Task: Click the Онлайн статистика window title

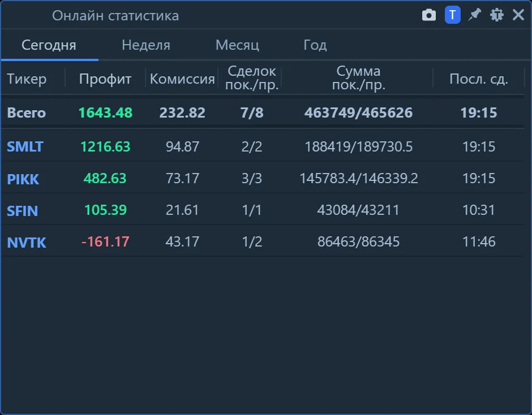Action: click(x=115, y=16)
